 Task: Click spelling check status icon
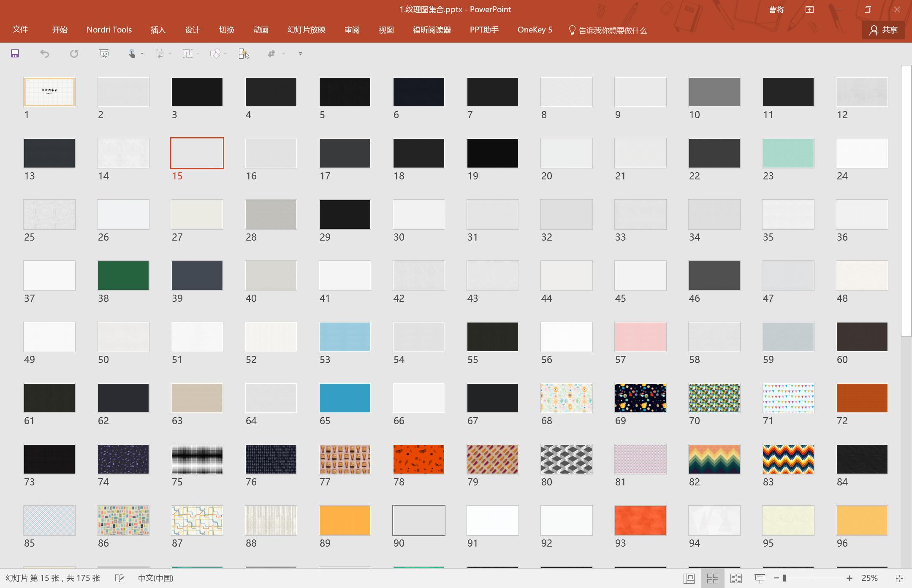(x=120, y=578)
